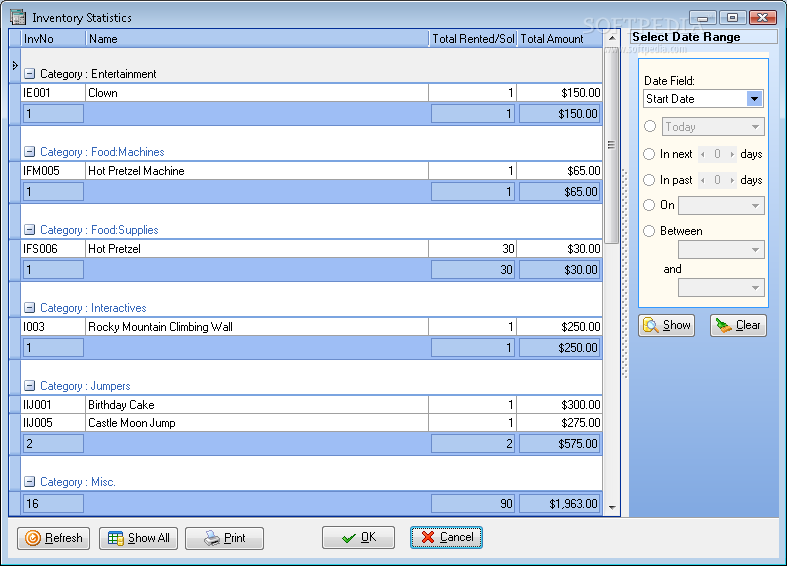787x566 pixels.
Task: Collapse the Interactives category group
Action: 30,308
